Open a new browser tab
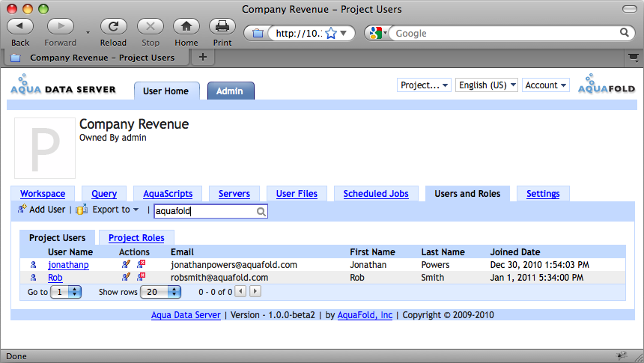The width and height of the screenshot is (644, 363). (202, 57)
